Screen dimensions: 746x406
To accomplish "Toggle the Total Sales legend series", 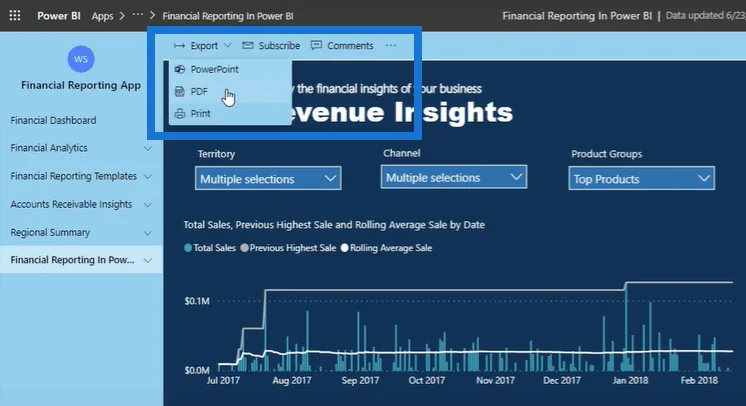I will pyautogui.click(x=210, y=248).
